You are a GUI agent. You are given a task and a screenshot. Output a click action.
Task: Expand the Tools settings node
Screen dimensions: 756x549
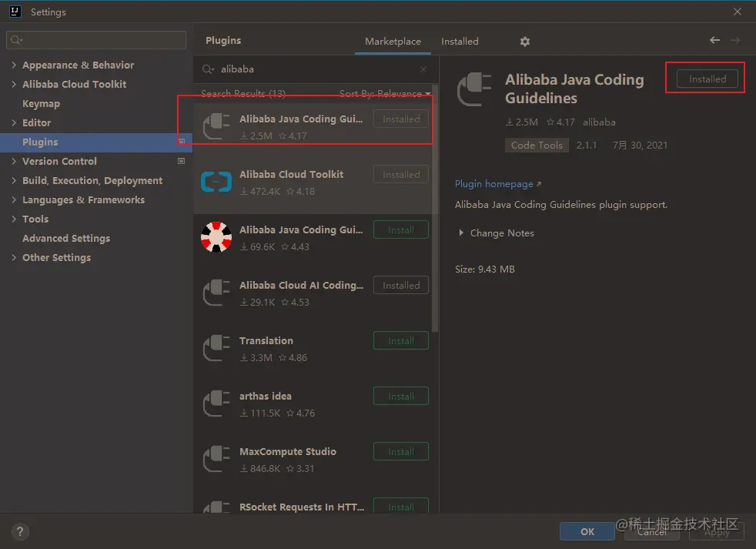(14, 219)
